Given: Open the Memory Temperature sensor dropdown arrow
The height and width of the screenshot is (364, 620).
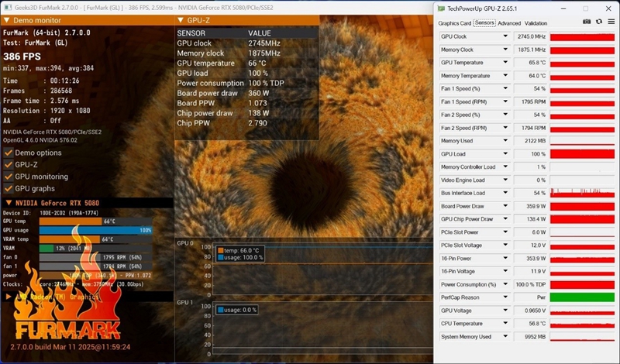Looking at the screenshot, I should 505,76.
